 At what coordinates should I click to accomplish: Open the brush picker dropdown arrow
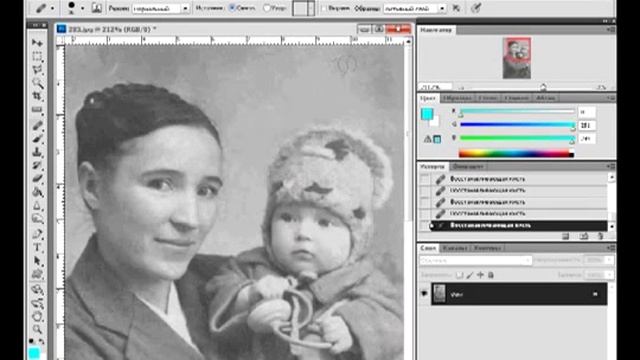(82, 8)
